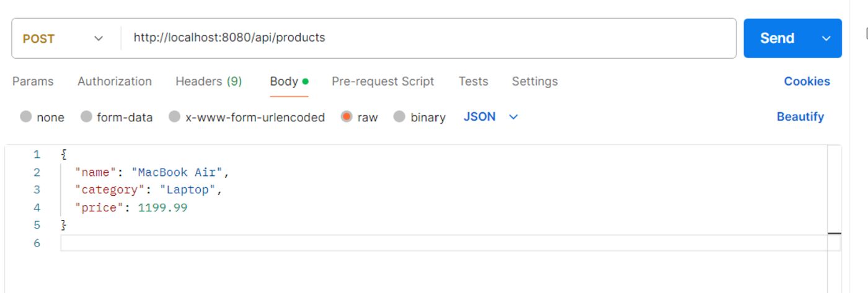The width and height of the screenshot is (868, 293).
Task: Select the none body type radio
Action: [26, 116]
